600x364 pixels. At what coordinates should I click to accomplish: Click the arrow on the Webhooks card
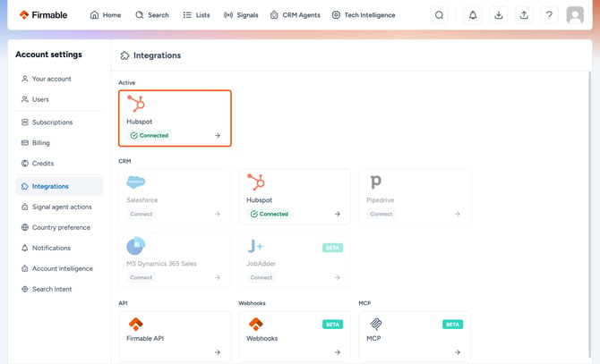[338, 352]
